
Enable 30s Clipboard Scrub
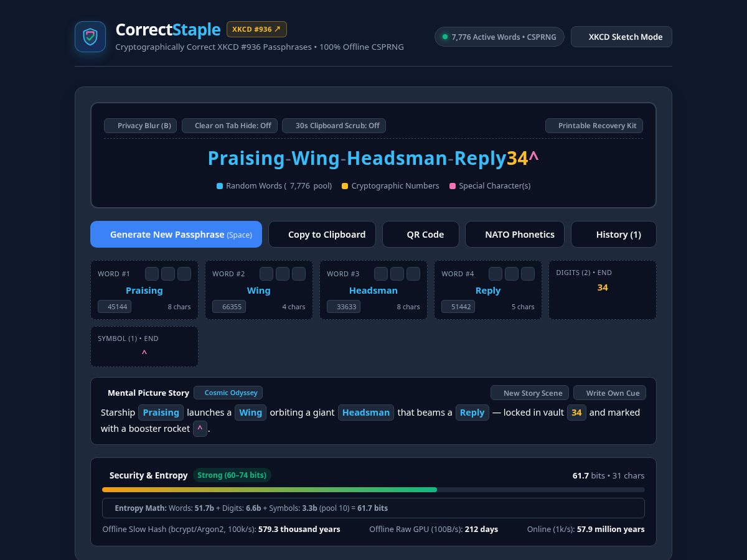[334, 126]
